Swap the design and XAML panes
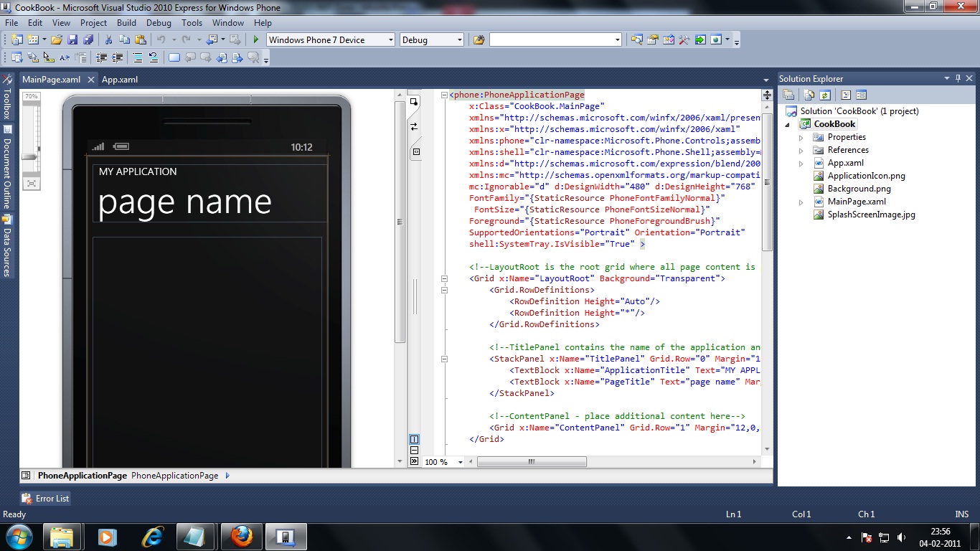Viewport: 980px width, 551px height. point(414,126)
